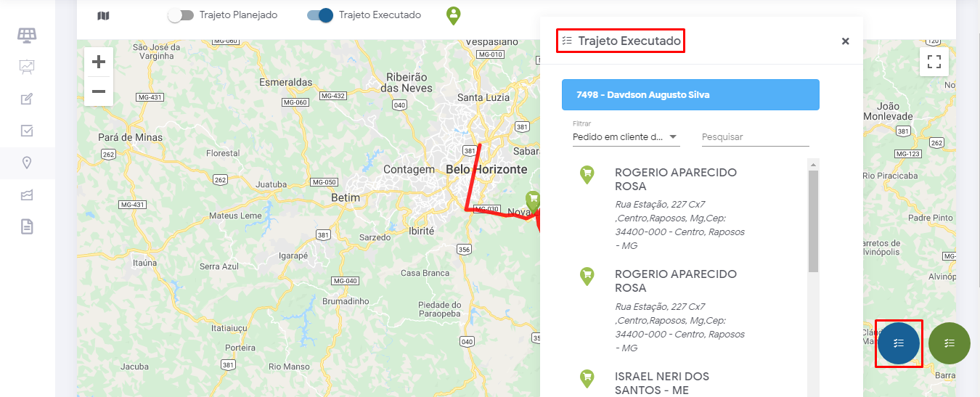
Task: Enable the Trajeto Planejado toggle
Action: [x=181, y=15]
